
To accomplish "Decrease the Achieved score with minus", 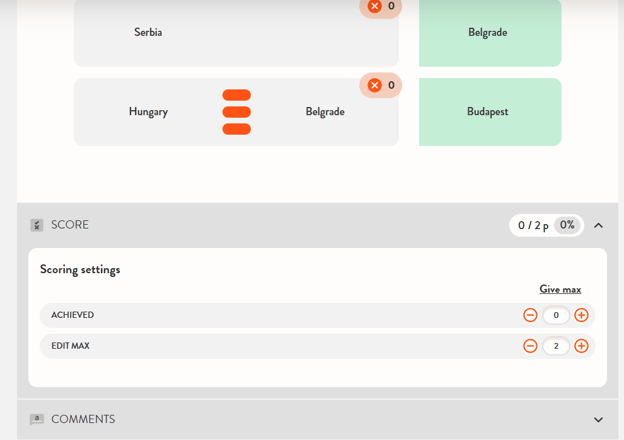I will [x=530, y=315].
